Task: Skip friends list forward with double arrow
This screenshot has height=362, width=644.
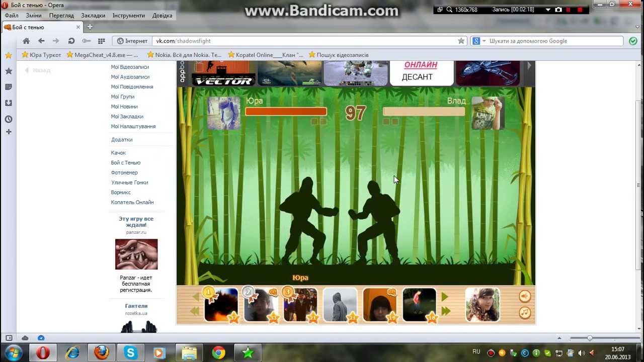Action: pos(446,312)
